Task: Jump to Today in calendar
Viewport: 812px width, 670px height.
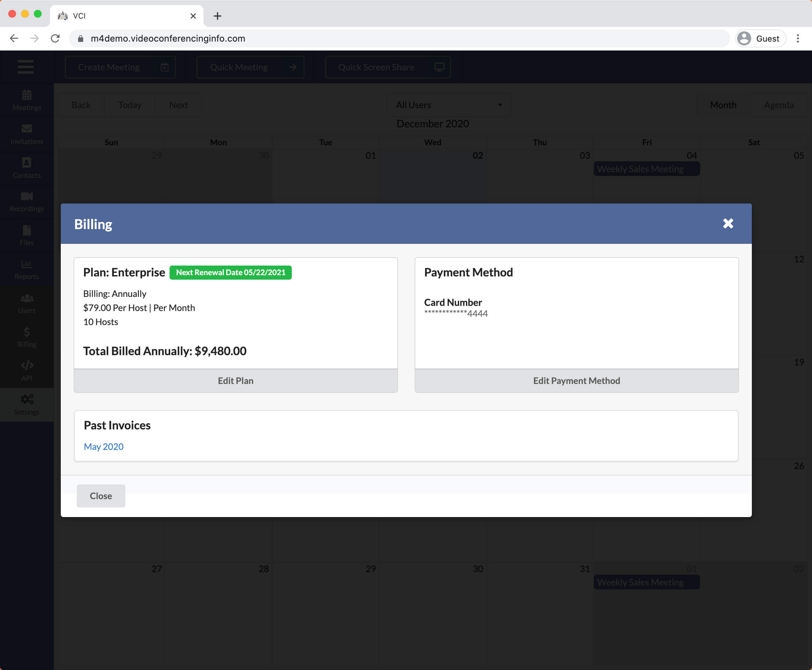Action: point(130,105)
